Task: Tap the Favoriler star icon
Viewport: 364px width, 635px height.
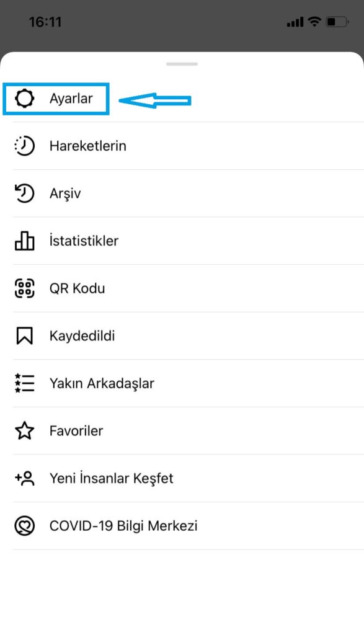Action: click(x=24, y=430)
